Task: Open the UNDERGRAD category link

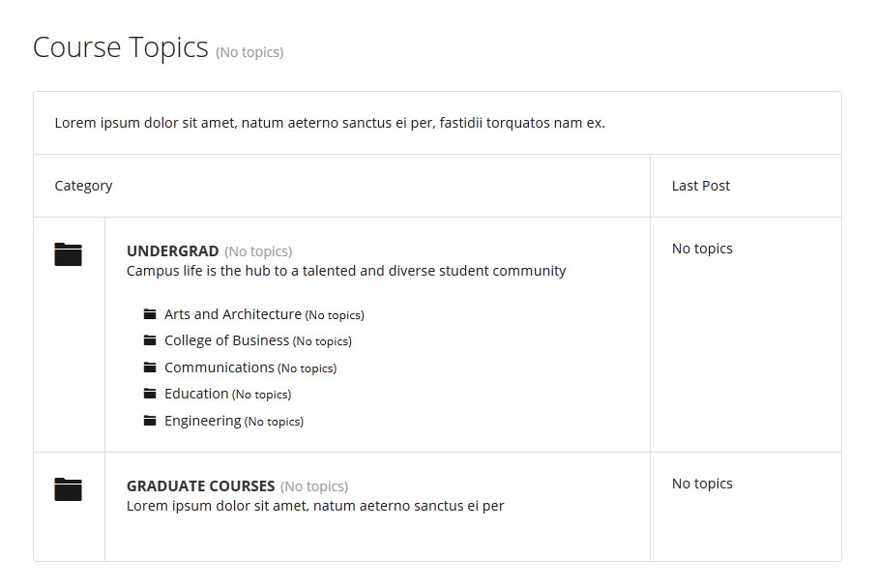Action: [x=172, y=250]
